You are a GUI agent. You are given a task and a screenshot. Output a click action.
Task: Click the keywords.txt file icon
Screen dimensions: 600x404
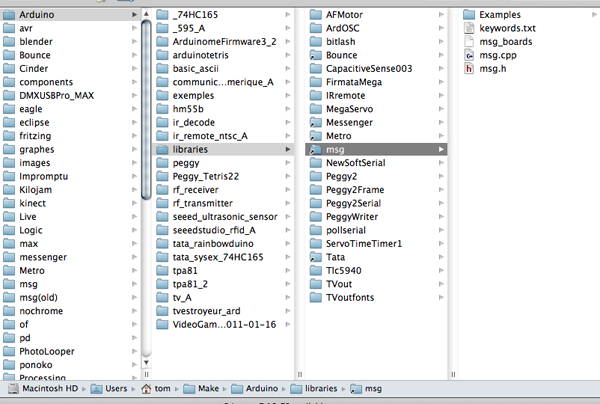pyautogui.click(x=469, y=28)
